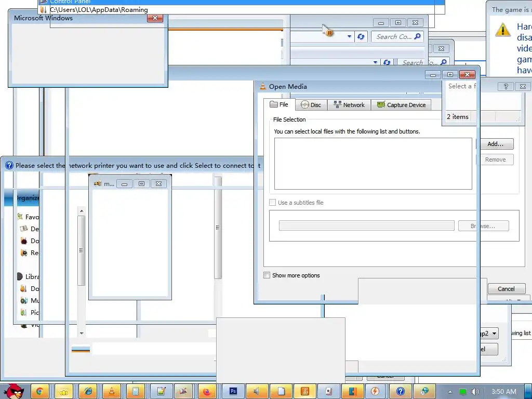Click the Remove button
Viewport: 532px width, 399px height.
coord(495,159)
